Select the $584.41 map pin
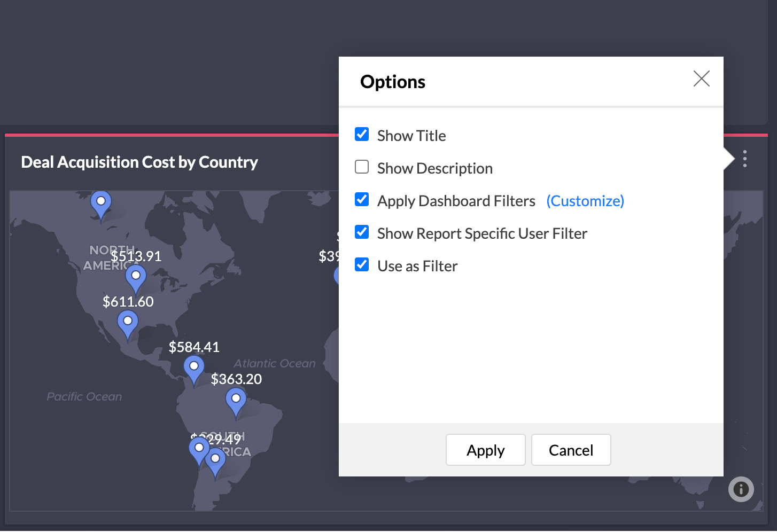 point(194,371)
